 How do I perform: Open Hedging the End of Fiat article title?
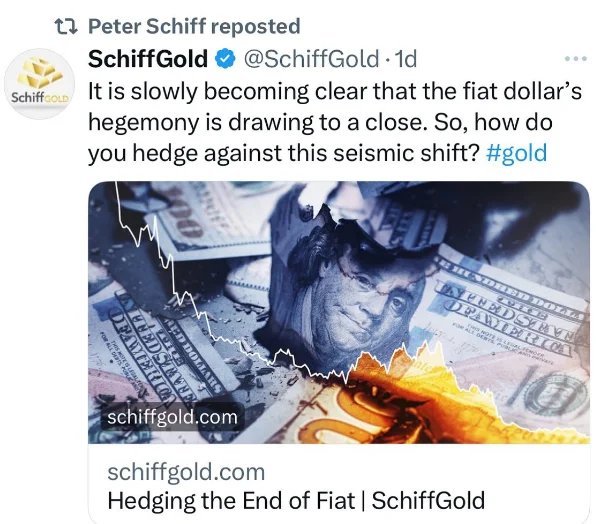coord(296,500)
